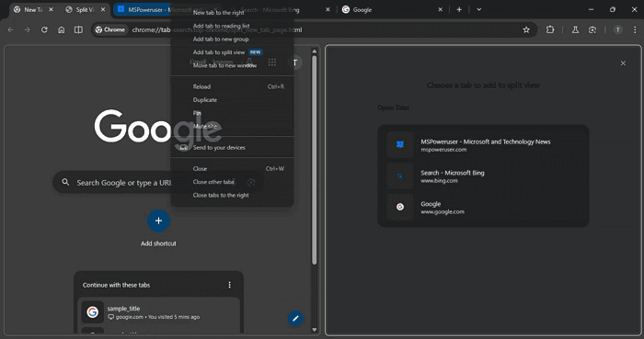Close the Google tab with its X
644x339 pixels.
pyautogui.click(x=441, y=9)
